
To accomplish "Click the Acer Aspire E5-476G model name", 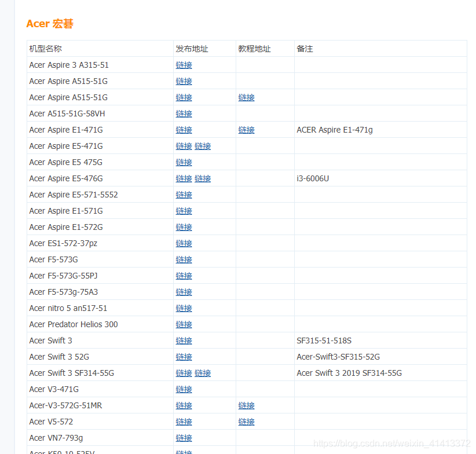I will 66,178.
